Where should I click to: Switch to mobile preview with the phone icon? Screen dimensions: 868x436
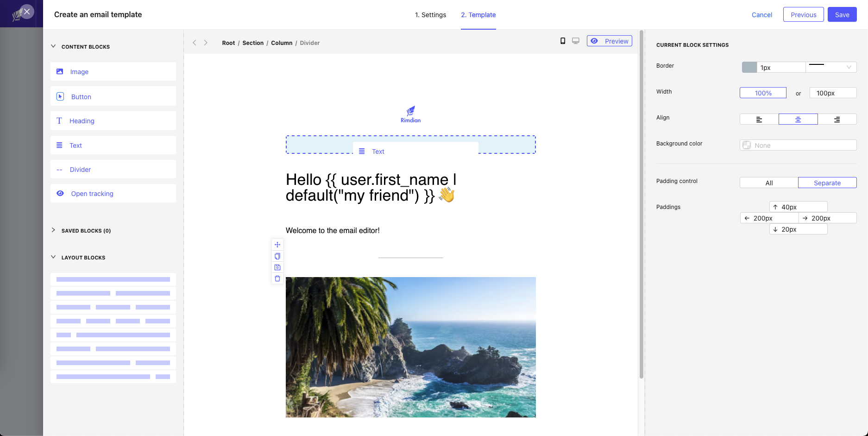tap(563, 41)
